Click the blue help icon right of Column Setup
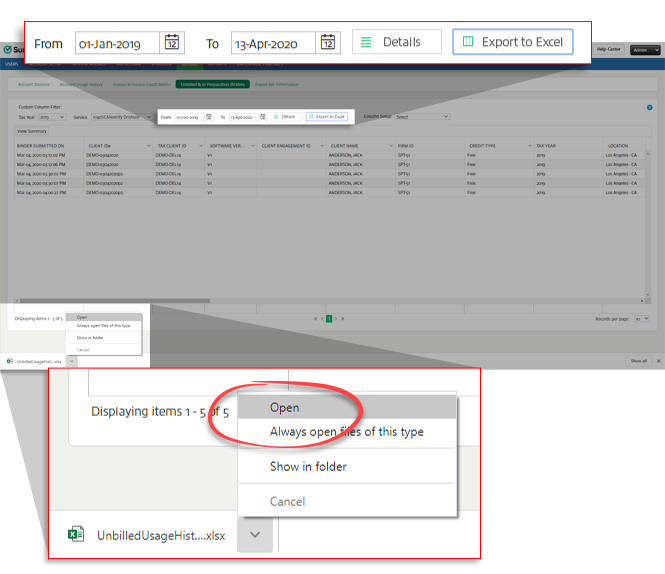The image size is (665, 574). point(649,106)
